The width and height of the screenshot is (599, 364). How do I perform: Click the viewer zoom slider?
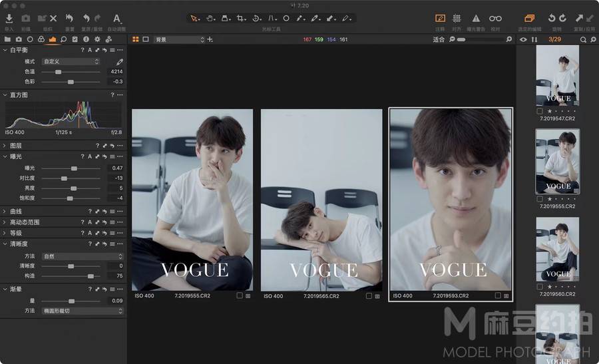pos(481,39)
